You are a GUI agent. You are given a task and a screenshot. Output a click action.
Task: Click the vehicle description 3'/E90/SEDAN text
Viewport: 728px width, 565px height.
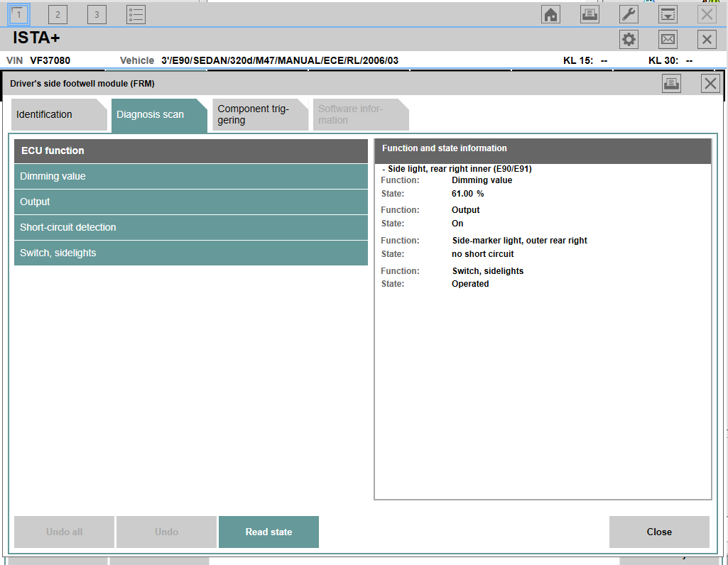280,60
